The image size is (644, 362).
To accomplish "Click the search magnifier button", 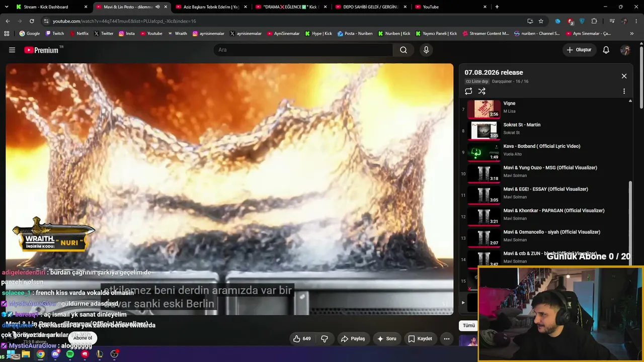I will [404, 50].
